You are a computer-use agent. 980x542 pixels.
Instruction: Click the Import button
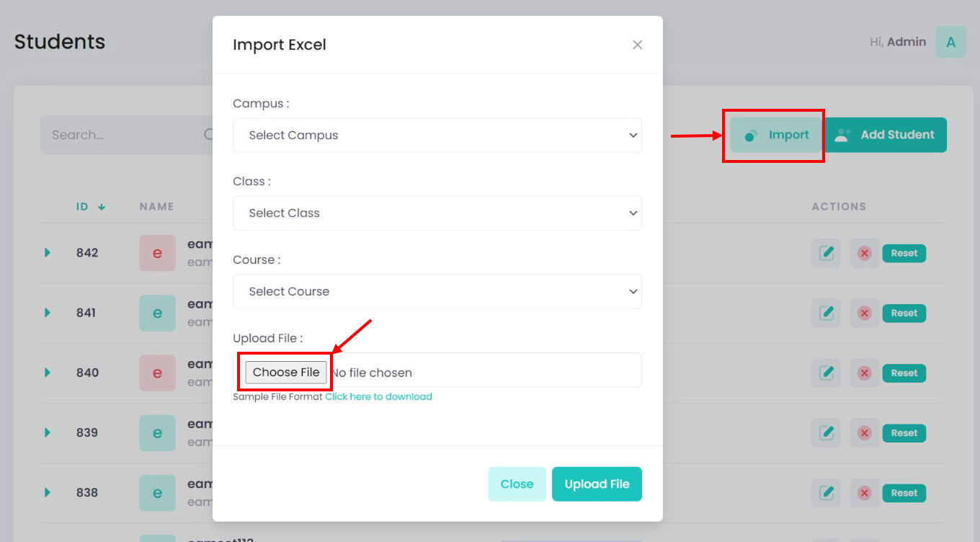click(x=776, y=135)
